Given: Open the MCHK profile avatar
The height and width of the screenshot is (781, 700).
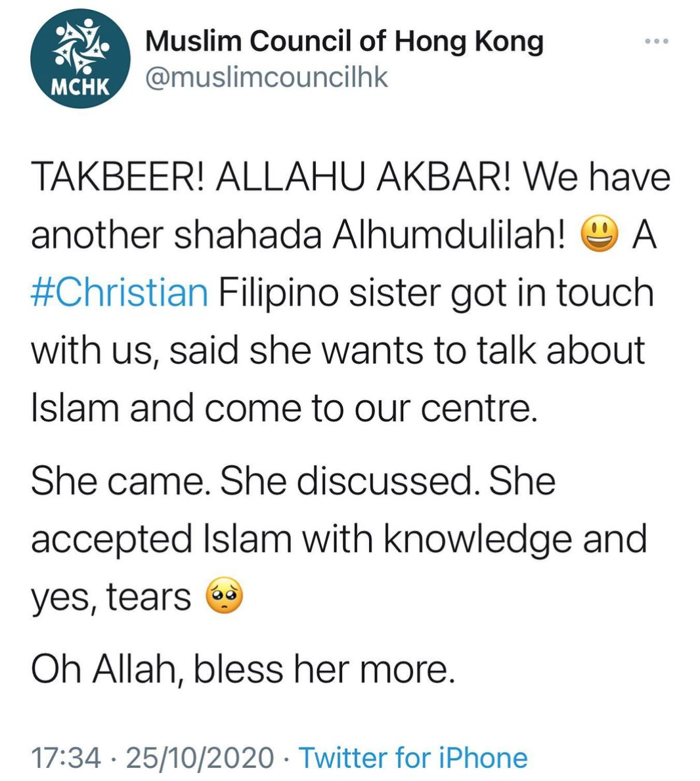Looking at the screenshot, I should [80, 58].
